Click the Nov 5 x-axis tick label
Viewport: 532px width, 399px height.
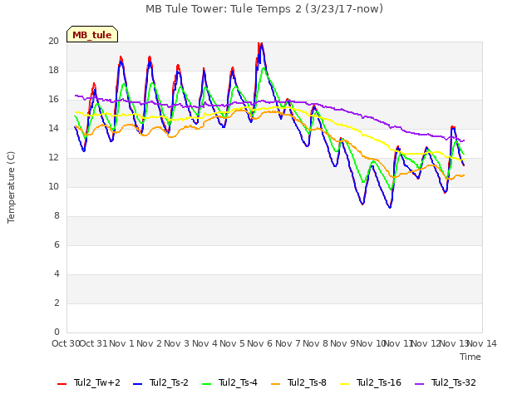232,343
